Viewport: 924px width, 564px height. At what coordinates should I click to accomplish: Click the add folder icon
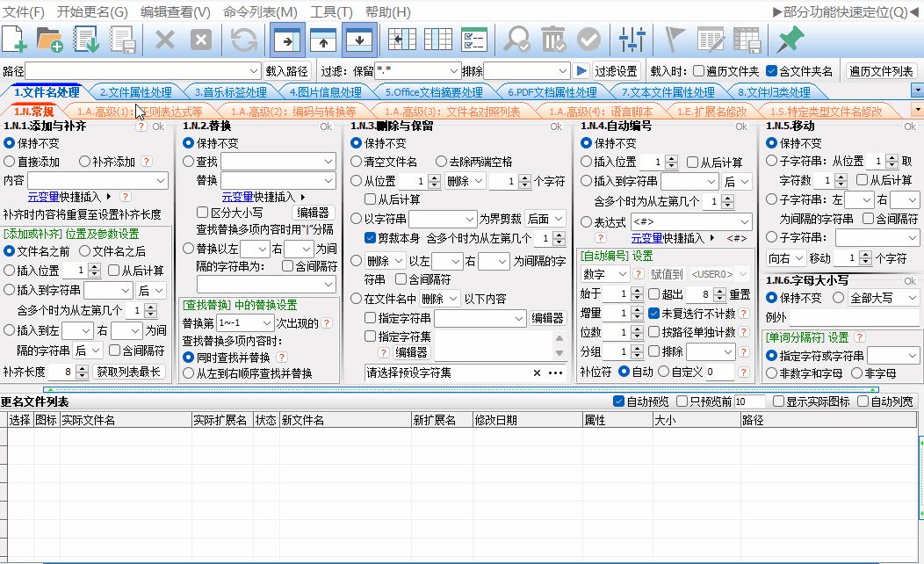49,40
